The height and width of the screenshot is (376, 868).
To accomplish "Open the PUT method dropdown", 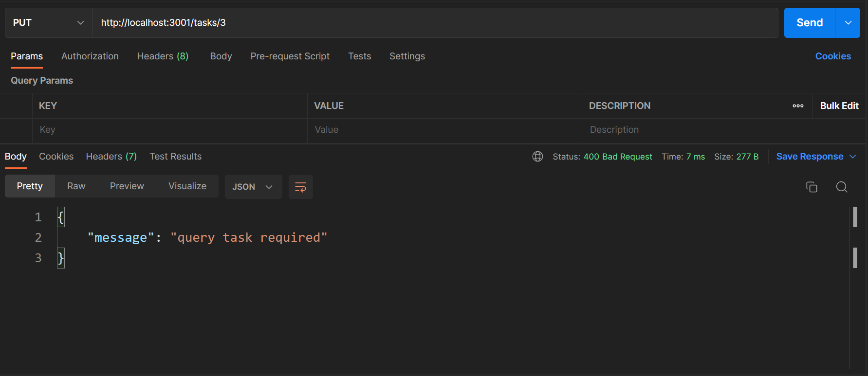I will 49,23.
